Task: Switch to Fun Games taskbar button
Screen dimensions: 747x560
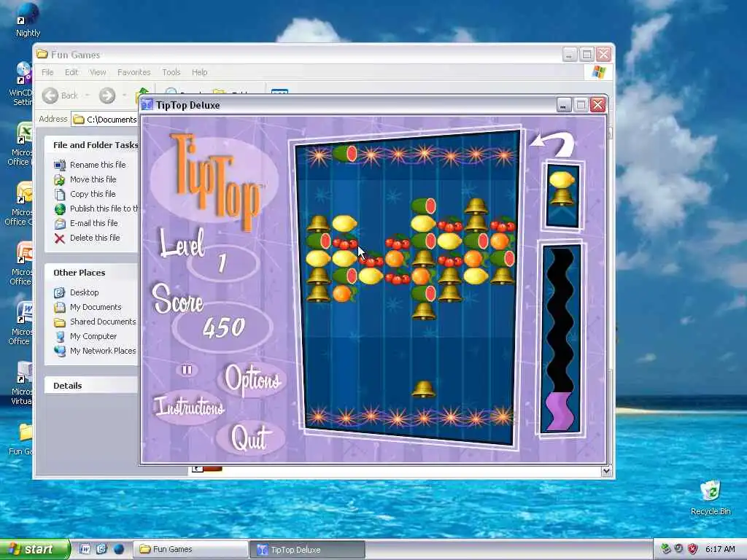Action: 190,550
